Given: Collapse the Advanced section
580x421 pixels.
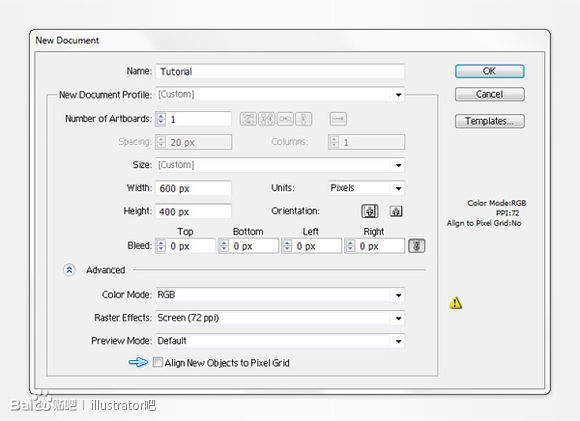Looking at the screenshot, I should click(x=69, y=270).
